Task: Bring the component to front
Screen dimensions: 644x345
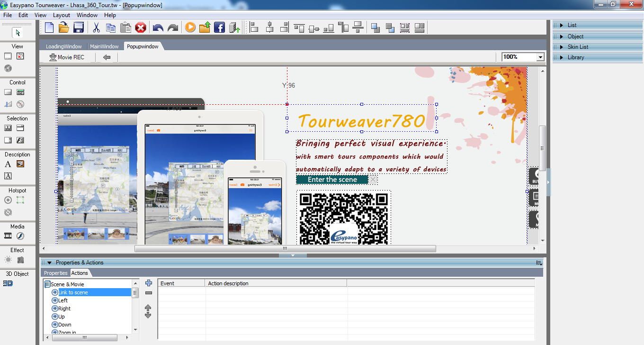Action: tap(376, 27)
